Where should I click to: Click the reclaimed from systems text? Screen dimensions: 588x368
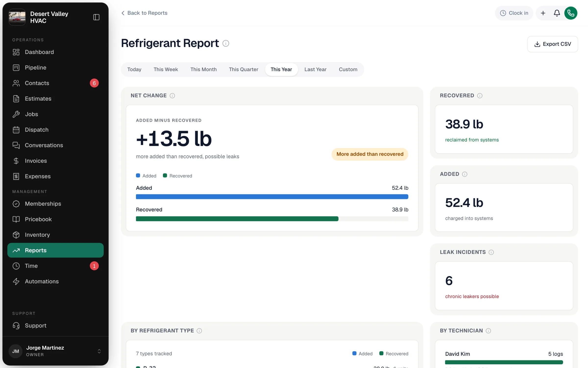pyautogui.click(x=472, y=140)
